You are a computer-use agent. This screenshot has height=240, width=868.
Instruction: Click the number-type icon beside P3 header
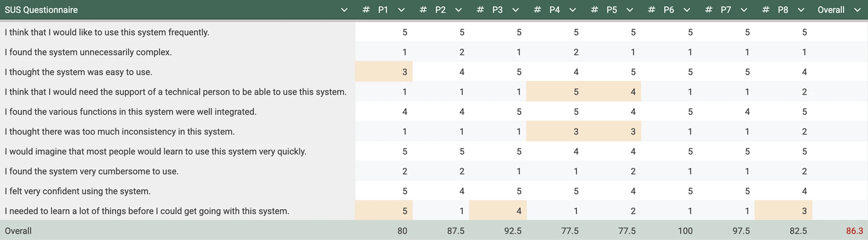(x=480, y=10)
